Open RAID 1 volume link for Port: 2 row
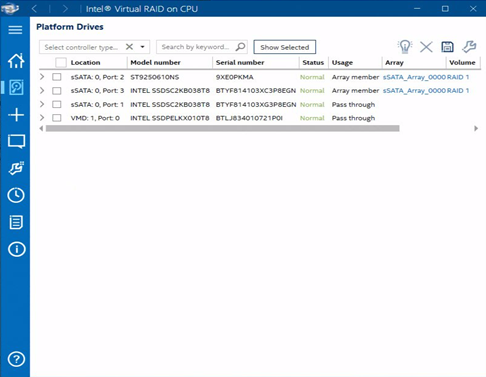Viewport: 486px width, 377px height. [x=458, y=77]
